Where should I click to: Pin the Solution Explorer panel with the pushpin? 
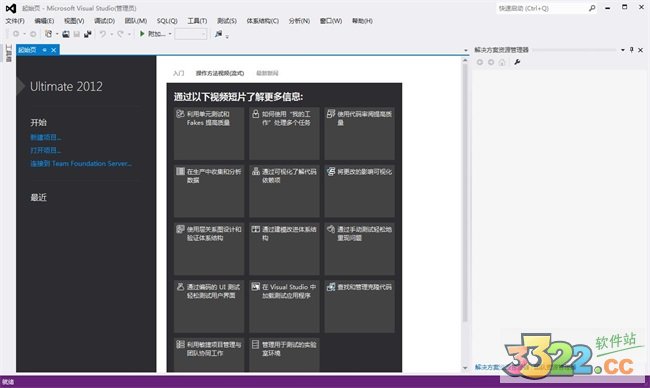631,50
